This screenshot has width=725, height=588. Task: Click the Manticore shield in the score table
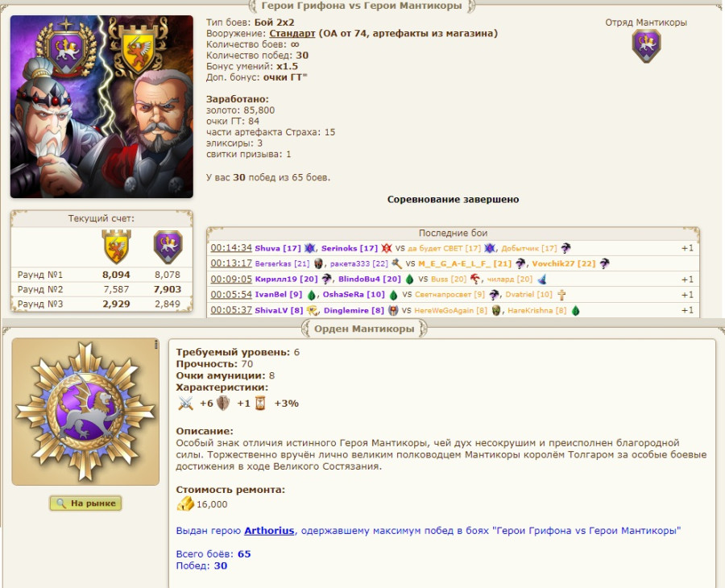(x=168, y=246)
